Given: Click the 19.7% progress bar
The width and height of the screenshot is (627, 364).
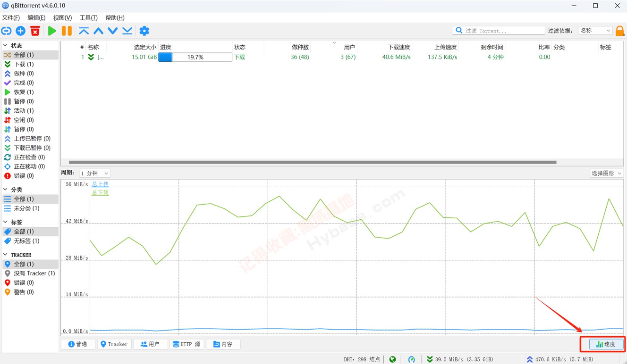Looking at the screenshot, I should 195,57.
